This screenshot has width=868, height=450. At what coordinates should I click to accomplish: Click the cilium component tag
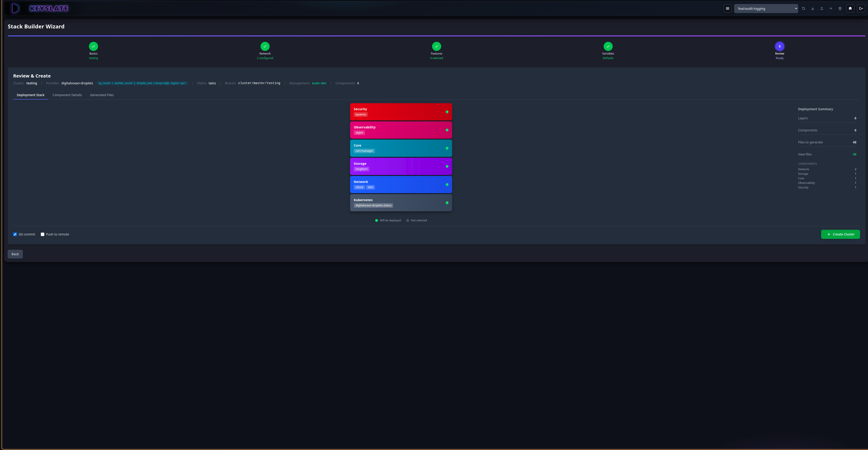click(359, 187)
